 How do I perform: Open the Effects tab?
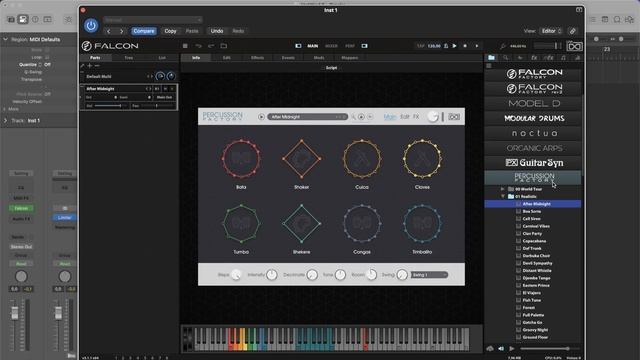pos(257,58)
